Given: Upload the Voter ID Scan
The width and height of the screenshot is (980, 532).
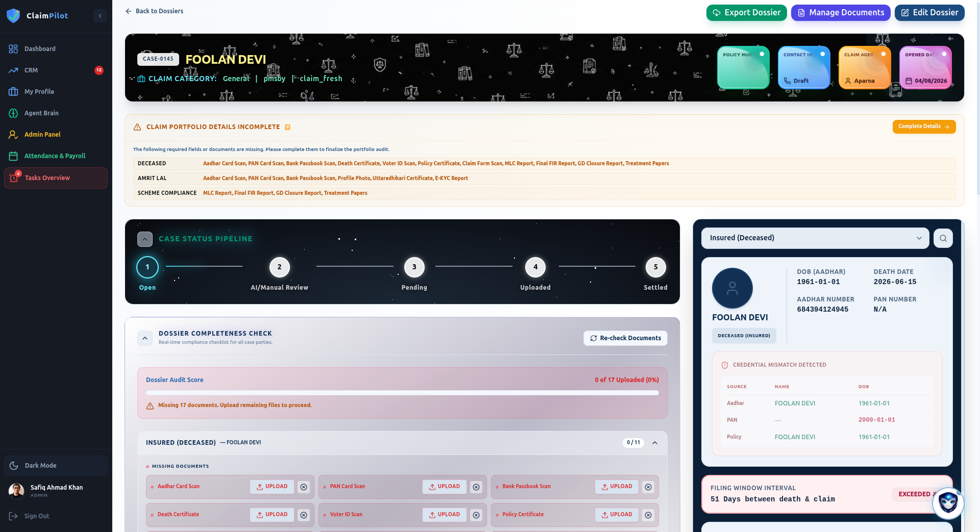Looking at the screenshot, I should click(445, 515).
